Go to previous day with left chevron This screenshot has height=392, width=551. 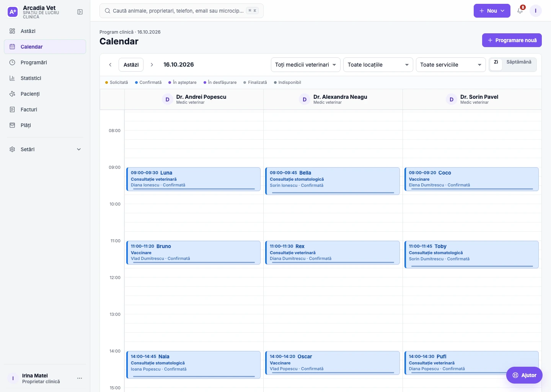pos(110,65)
